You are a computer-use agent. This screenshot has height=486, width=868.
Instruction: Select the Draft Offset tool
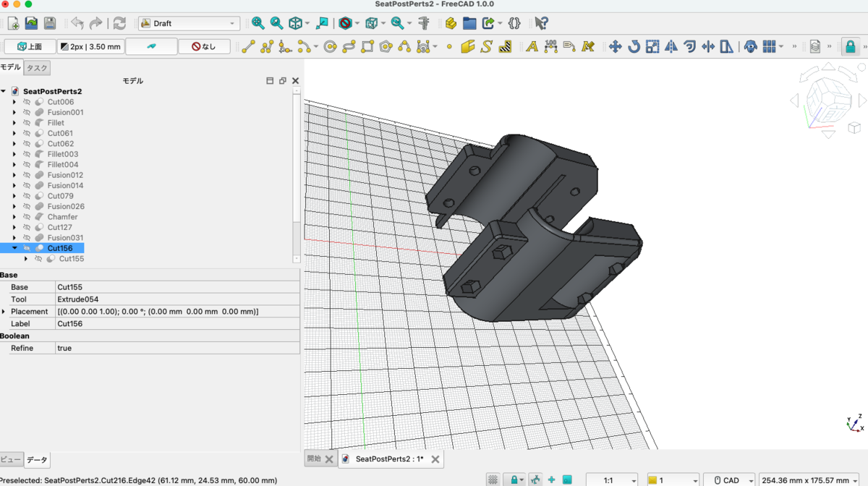click(x=689, y=47)
